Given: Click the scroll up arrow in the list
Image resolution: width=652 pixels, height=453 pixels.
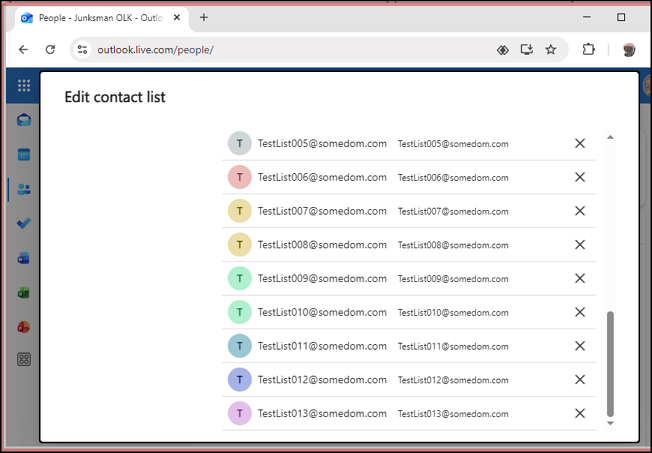Looking at the screenshot, I should pos(610,137).
